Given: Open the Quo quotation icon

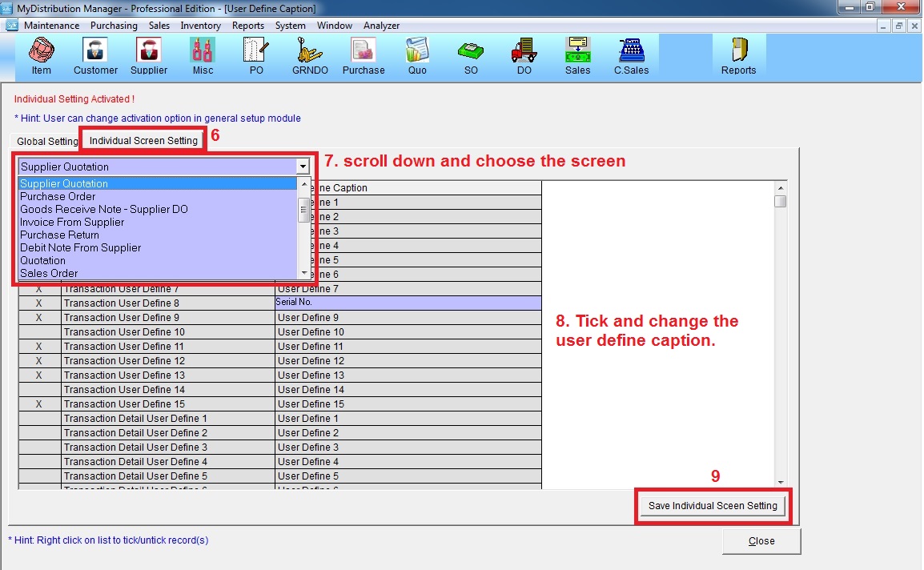Looking at the screenshot, I should [417, 56].
